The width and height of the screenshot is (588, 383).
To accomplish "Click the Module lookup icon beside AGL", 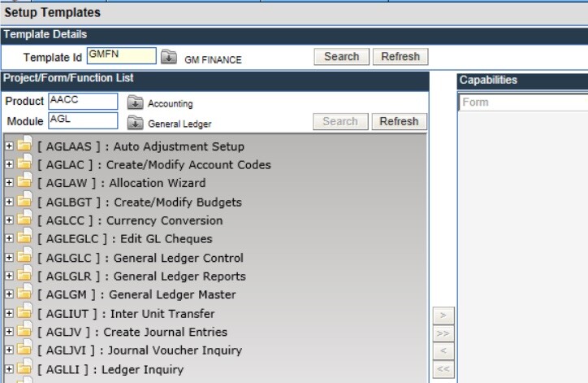I will click(x=135, y=122).
